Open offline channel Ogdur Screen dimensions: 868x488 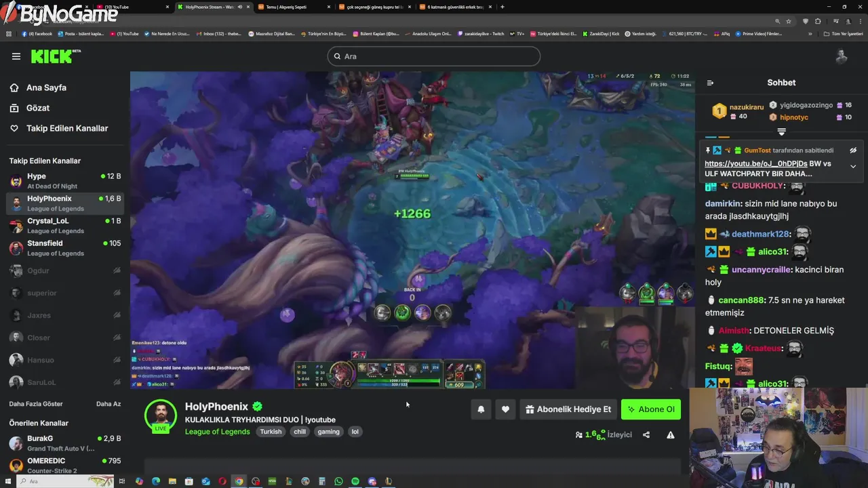pyautogui.click(x=65, y=270)
